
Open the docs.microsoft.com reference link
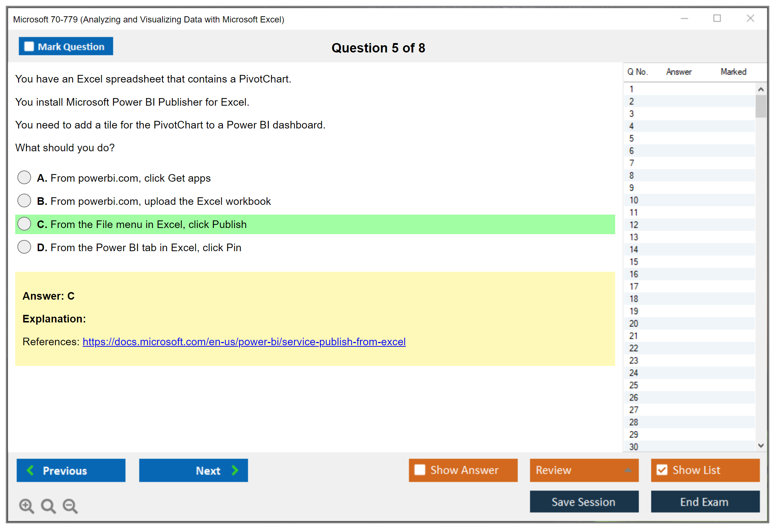[x=244, y=342]
